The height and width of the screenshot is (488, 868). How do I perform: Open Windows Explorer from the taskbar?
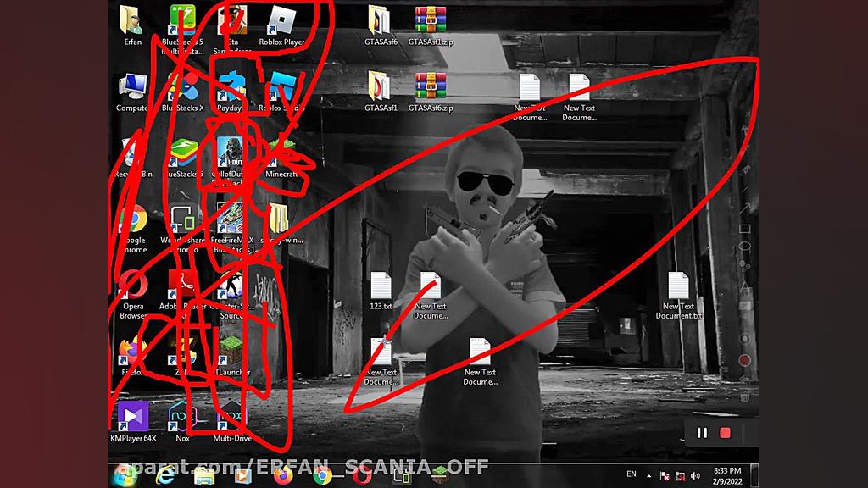204,475
